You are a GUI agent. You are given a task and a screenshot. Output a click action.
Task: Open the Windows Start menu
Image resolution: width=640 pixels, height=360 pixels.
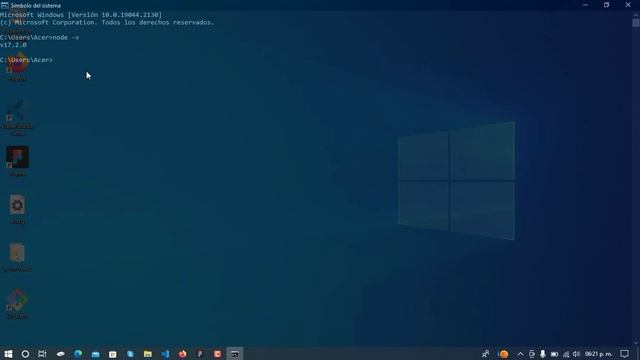(x=8, y=354)
